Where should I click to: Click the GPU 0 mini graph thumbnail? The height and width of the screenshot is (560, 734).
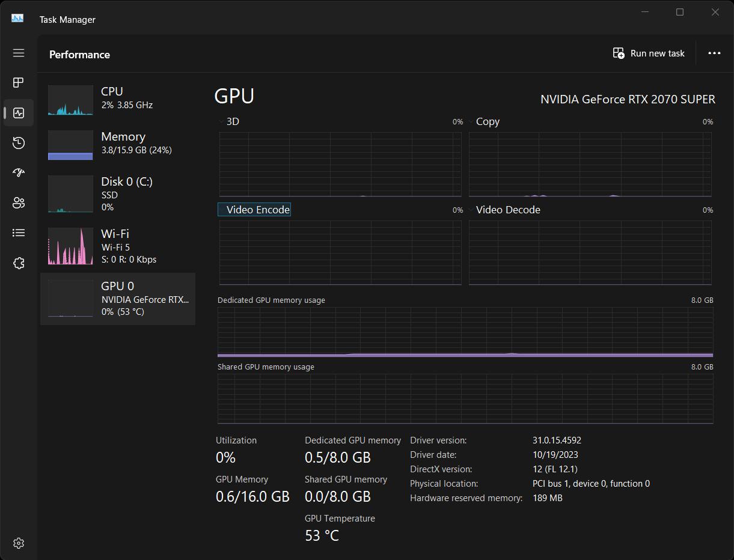70,299
